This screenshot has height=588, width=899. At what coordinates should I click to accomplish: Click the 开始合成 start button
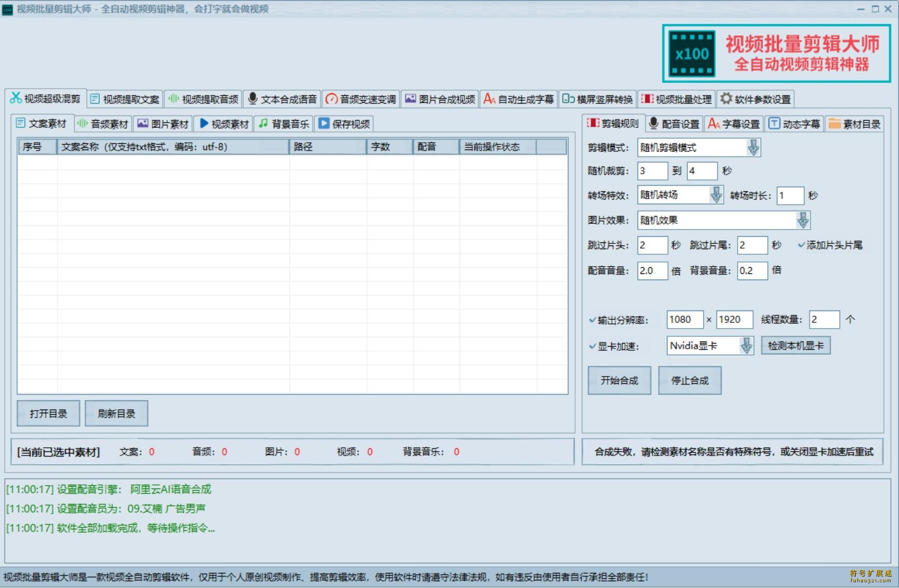coord(619,380)
